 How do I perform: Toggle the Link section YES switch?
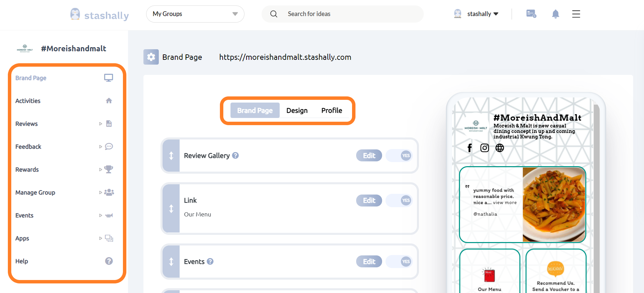coord(399,200)
